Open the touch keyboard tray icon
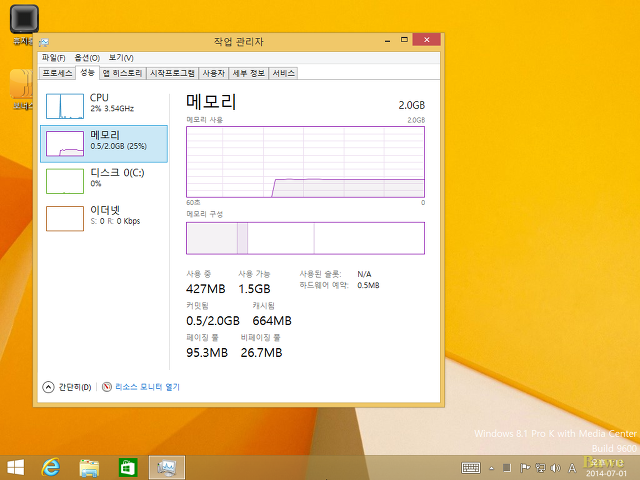 coord(471,468)
